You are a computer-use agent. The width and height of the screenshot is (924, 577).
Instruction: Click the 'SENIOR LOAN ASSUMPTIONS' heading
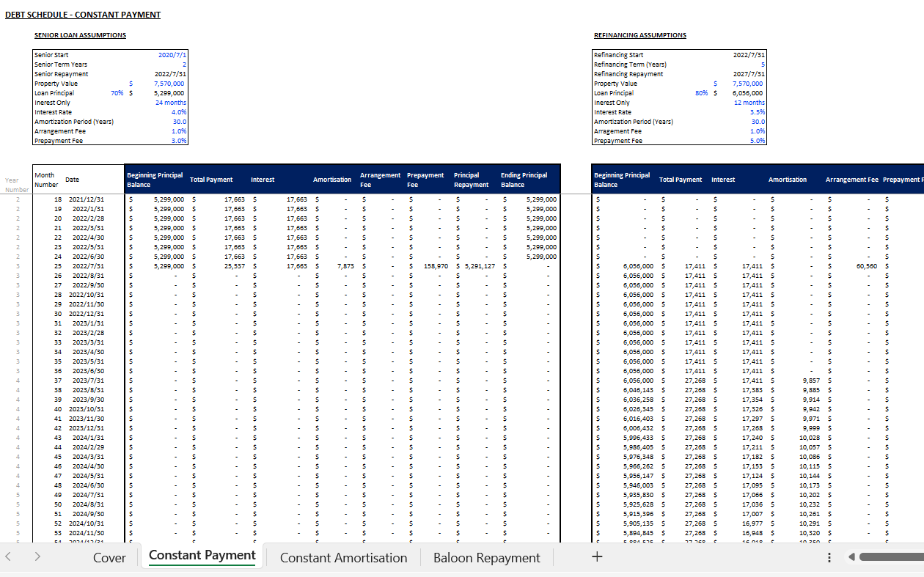80,35
